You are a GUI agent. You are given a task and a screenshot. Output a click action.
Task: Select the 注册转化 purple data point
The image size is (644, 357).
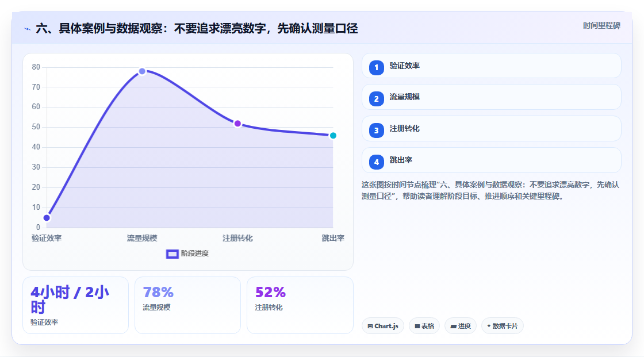click(x=237, y=124)
